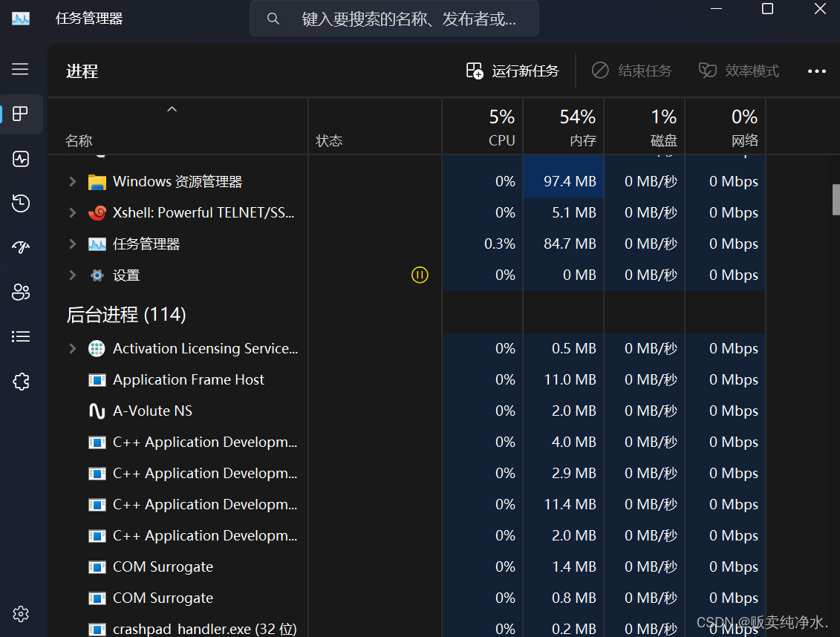Click the crashpad_handler.exe process icon
Image resolution: width=840 pixels, height=637 pixels.
[x=97, y=630]
